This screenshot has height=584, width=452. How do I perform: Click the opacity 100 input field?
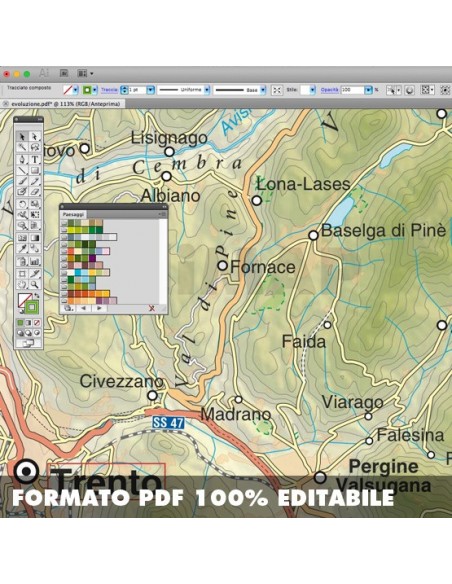(x=353, y=90)
